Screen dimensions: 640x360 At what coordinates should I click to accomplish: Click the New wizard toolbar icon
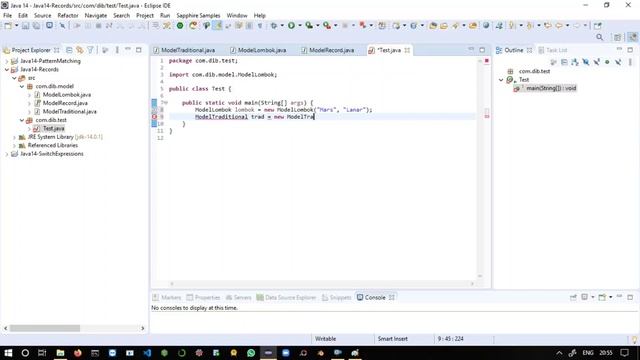tap(8, 26)
